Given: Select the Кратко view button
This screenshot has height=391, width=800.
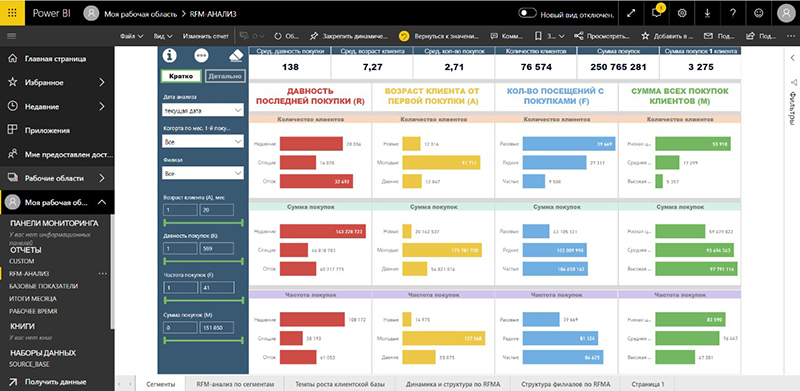Looking at the screenshot, I should pos(182,76).
